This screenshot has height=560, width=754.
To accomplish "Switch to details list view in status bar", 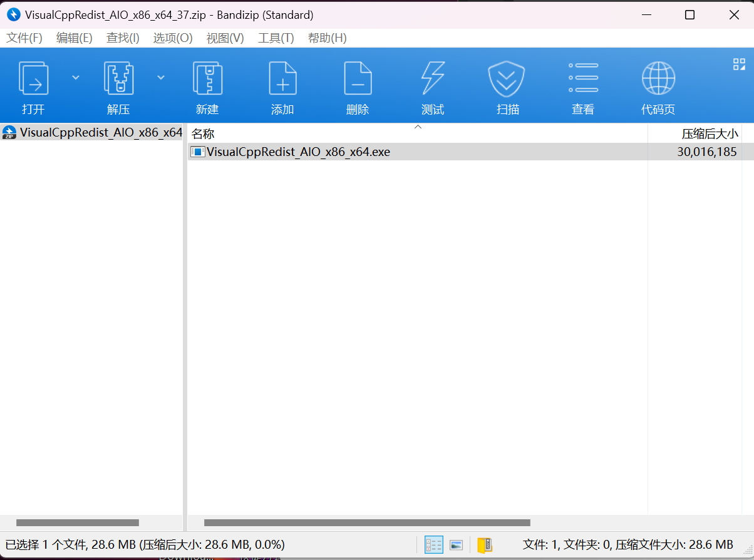I will (433, 545).
